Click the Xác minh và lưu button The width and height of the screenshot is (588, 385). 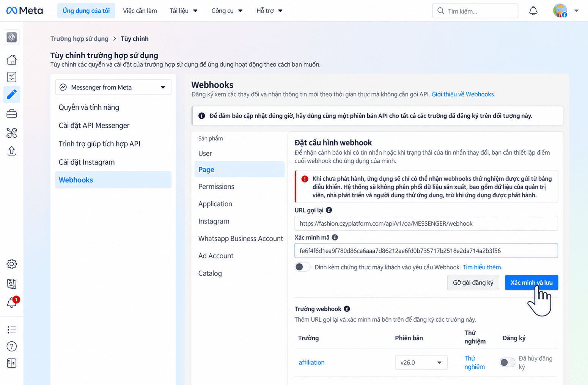[531, 283]
